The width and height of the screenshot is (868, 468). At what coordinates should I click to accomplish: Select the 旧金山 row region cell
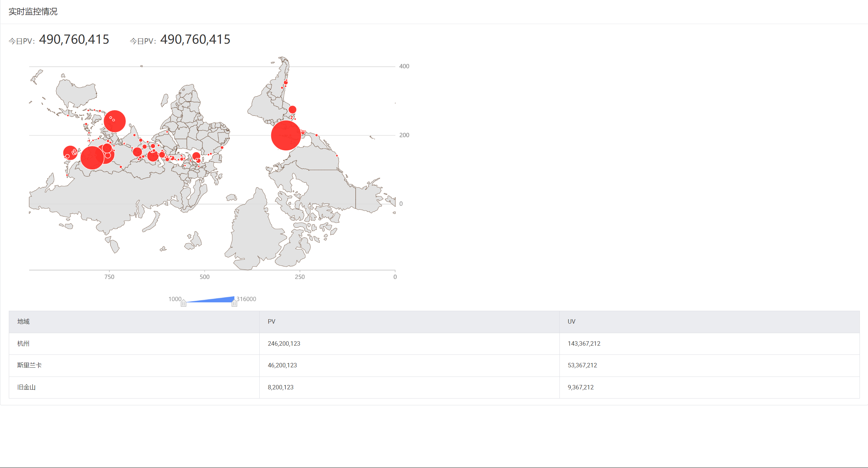[x=26, y=387]
